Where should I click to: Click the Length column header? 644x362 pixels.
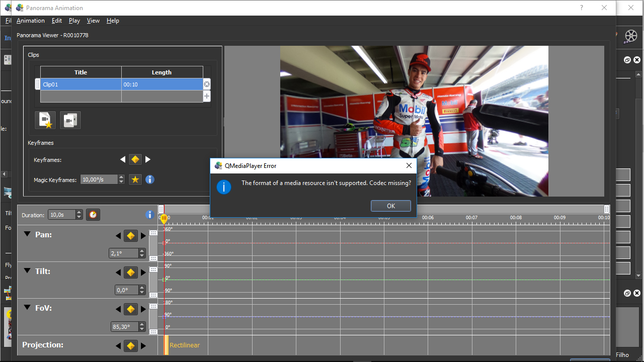(162, 72)
